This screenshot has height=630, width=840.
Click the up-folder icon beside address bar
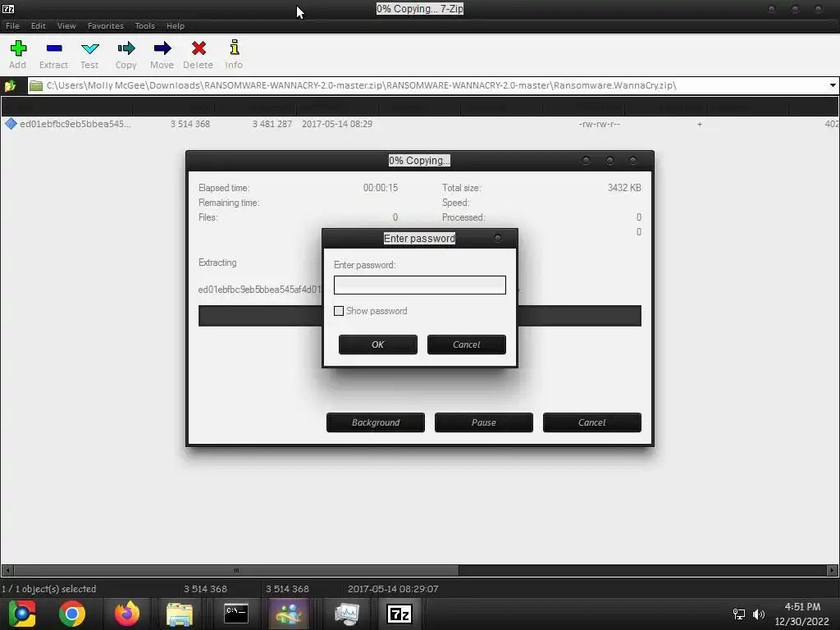[10, 85]
